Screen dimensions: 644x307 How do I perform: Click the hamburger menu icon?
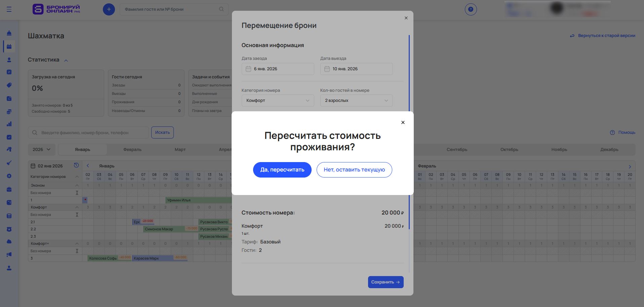coord(9,9)
